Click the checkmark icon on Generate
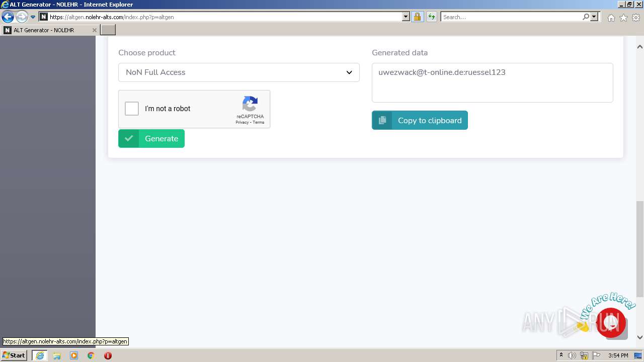This screenshot has height=362, width=644. point(129,138)
